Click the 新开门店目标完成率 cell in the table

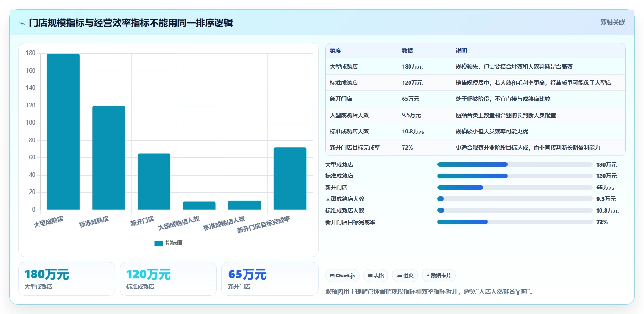pos(355,148)
